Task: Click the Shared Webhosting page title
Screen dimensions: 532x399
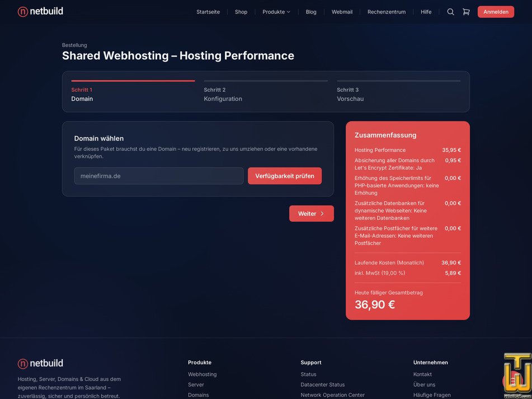Action: (178, 55)
